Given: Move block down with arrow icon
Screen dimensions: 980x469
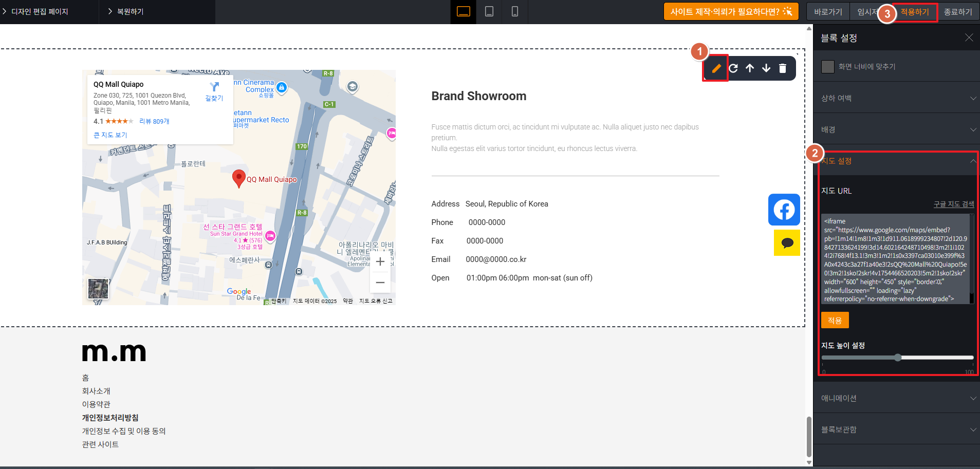Looking at the screenshot, I should coord(766,68).
